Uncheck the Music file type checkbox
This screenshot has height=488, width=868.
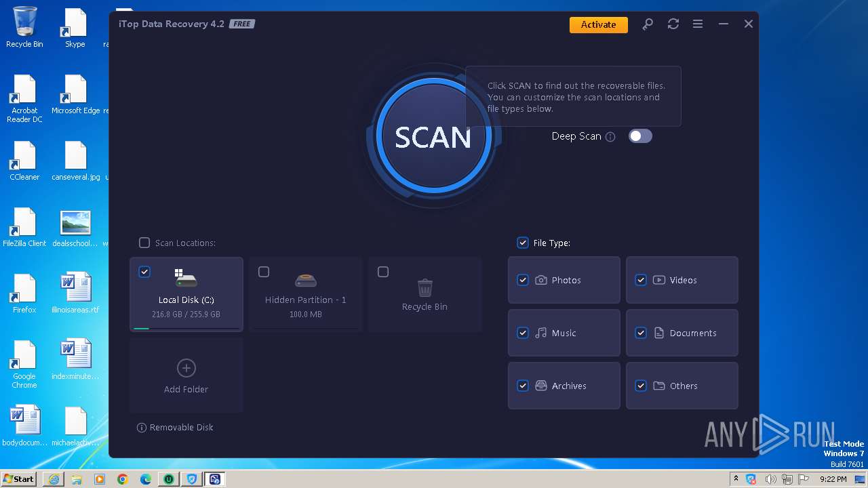[523, 333]
